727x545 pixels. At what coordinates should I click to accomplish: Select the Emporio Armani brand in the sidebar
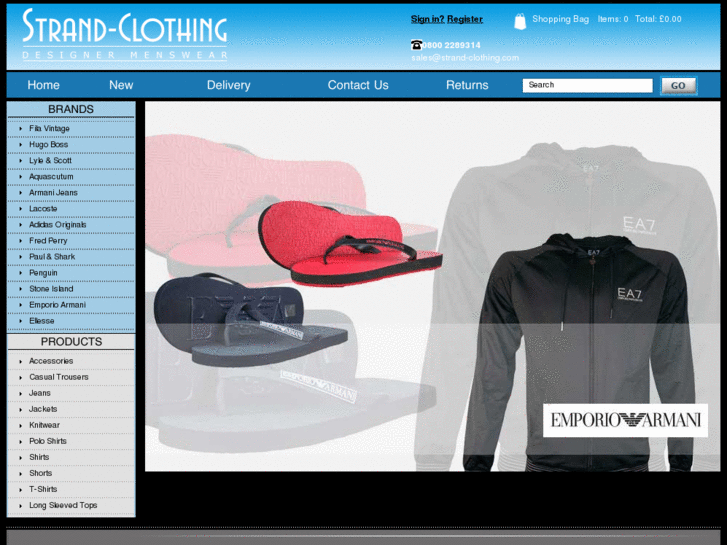pos(57,305)
